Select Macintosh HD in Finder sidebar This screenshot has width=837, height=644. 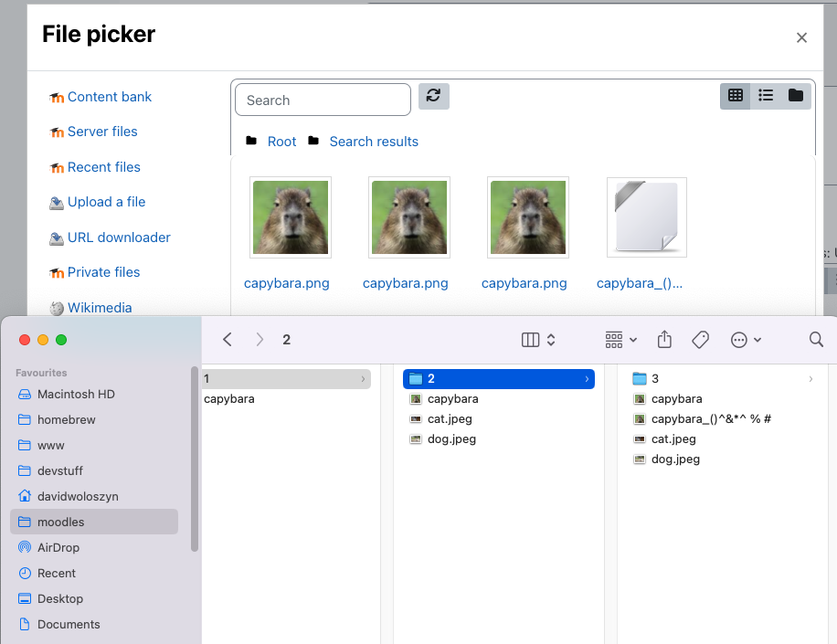tap(94, 395)
